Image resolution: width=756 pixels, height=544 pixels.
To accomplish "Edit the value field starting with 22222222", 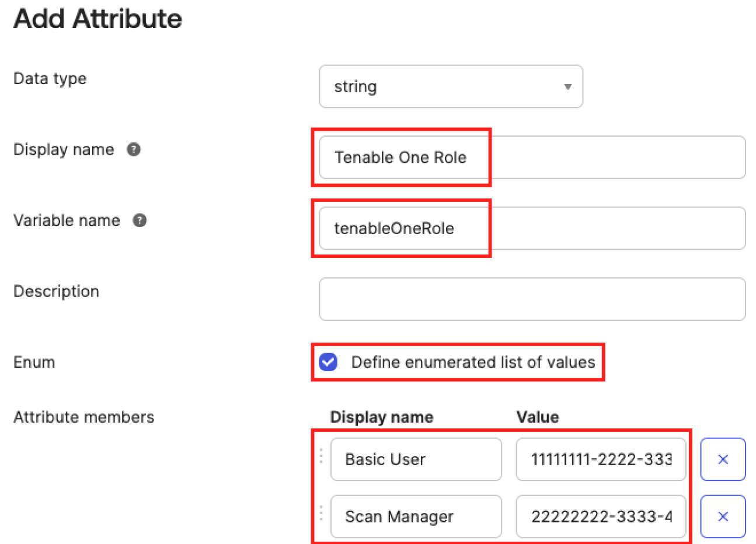I will click(x=600, y=517).
